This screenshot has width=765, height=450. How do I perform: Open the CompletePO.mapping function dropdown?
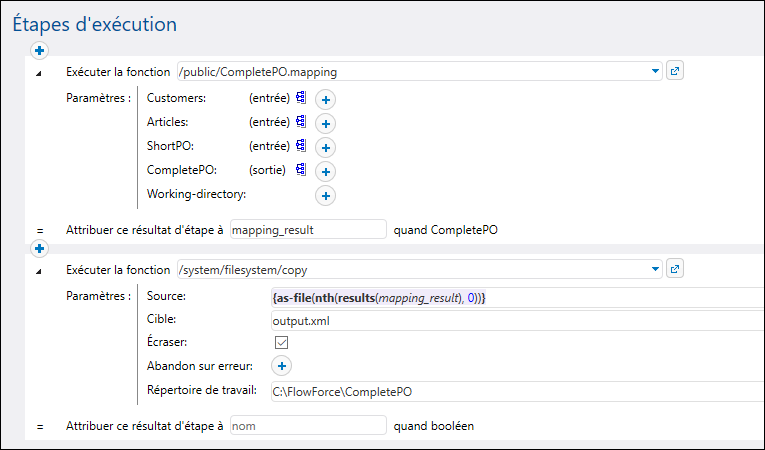(656, 71)
